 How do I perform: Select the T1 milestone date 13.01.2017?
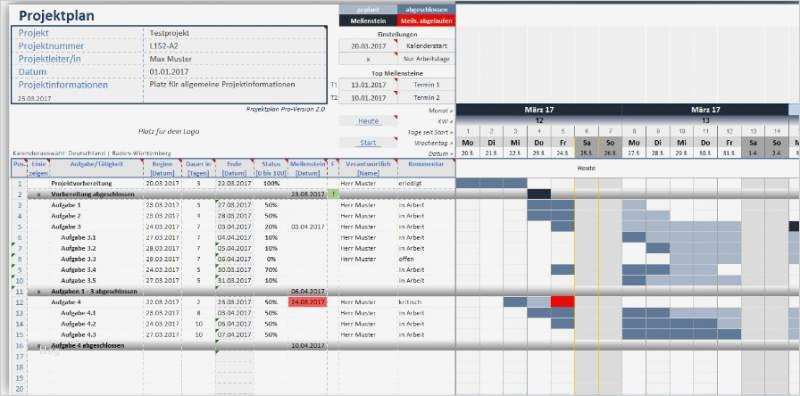pos(368,85)
